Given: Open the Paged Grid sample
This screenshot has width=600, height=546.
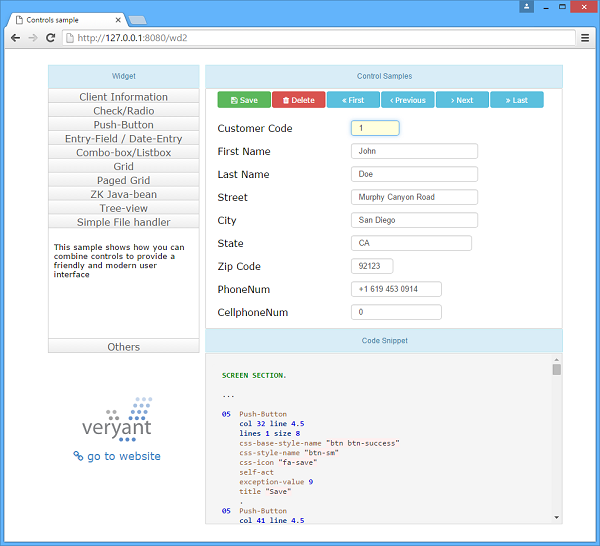Looking at the screenshot, I should click(x=124, y=180).
